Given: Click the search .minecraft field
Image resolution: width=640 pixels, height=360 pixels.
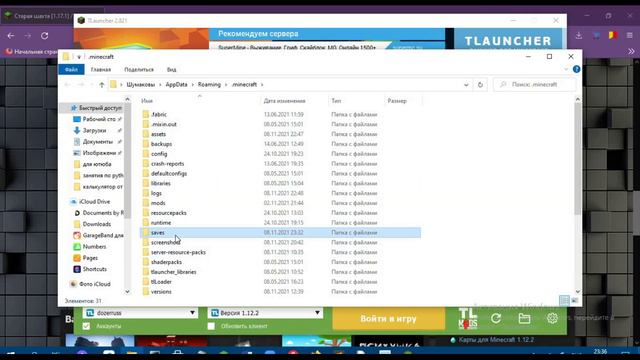Looking at the screenshot, I should [x=535, y=84].
